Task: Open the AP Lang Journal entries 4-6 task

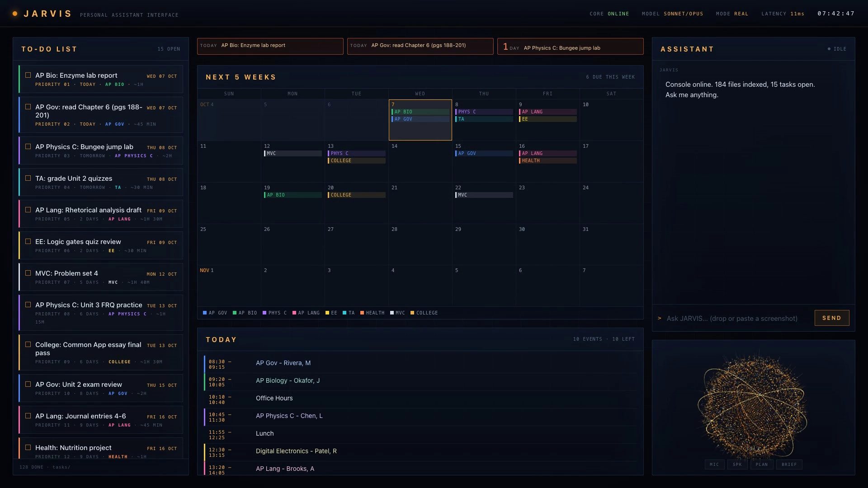Action: [101, 420]
